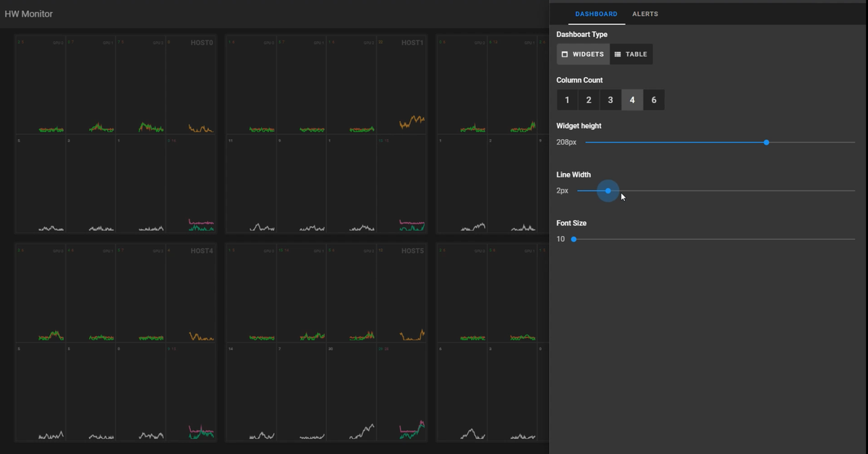Set column count to 1

pos(567,100)
